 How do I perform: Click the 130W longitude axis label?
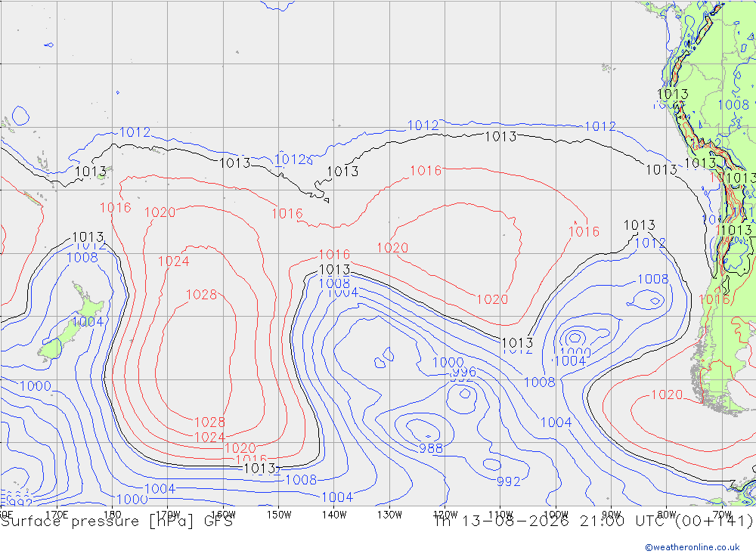[x=389, y=515]
